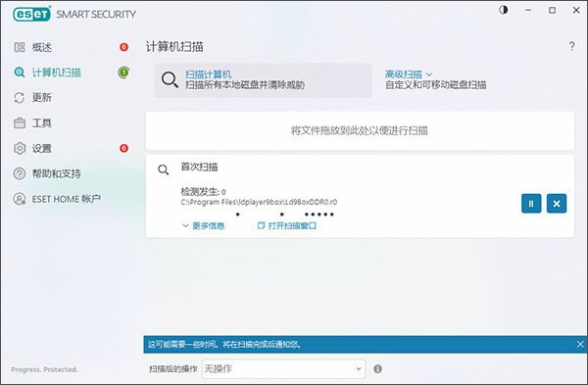
Task: Click the red notification badge next to 概述
Action: pos(123,47)
